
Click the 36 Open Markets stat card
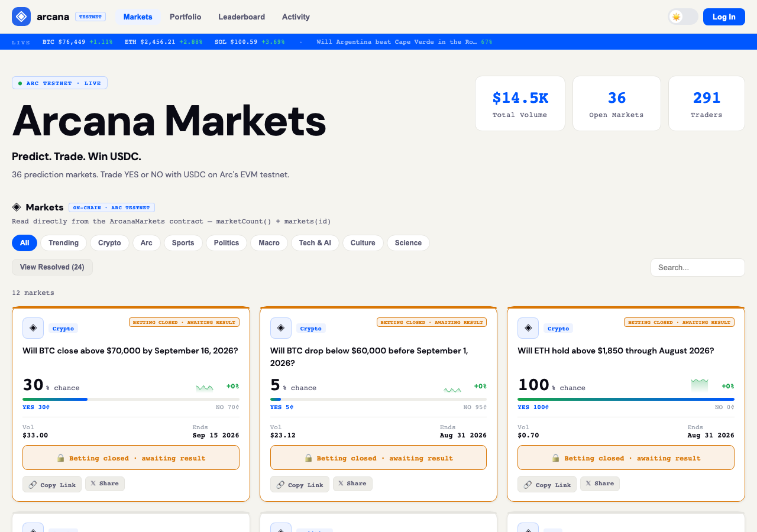[617, 103]
